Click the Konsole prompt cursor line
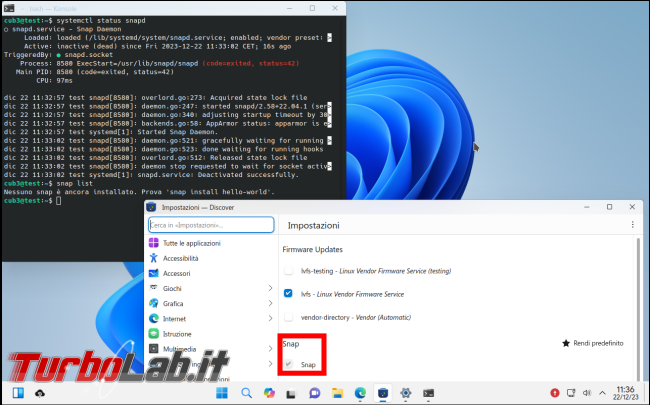Viewport: 650px width, 405px height. click(x=32, y=201)
